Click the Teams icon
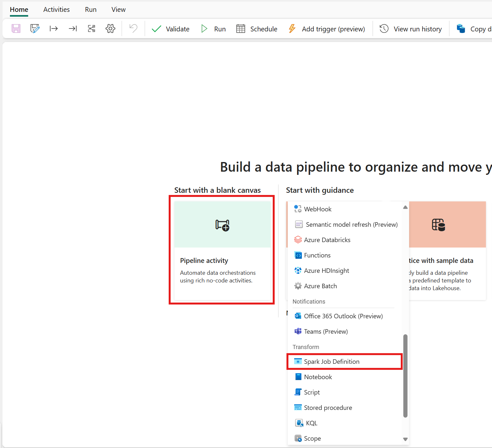Viewport: 492px width, 448px height. click(x=298, y=331)
